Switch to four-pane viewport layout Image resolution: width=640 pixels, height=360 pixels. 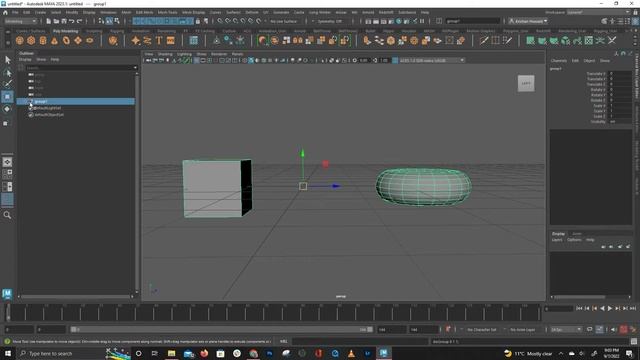pos(7,174)
